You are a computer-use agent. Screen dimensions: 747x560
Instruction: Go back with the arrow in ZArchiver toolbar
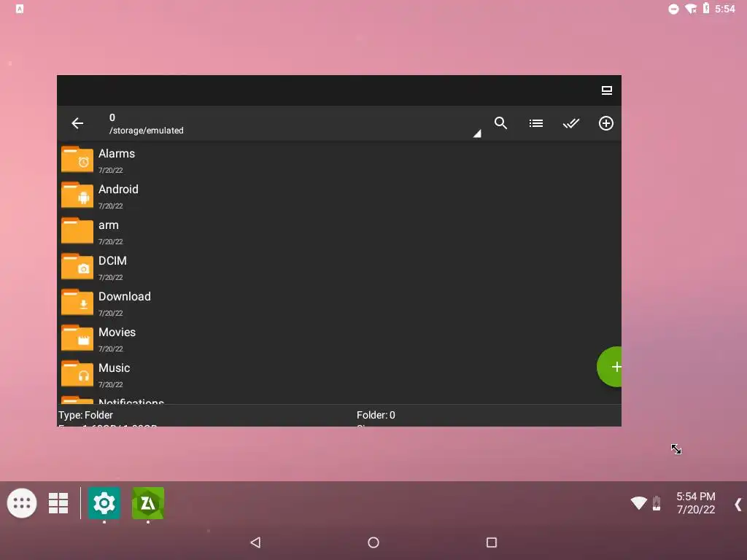coord(77,123)
